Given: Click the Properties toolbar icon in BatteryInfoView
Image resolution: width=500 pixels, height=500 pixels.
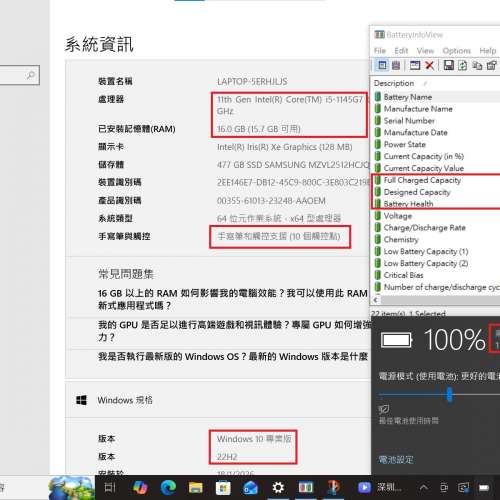Looking at the screenshot, I should click(492, 65).
